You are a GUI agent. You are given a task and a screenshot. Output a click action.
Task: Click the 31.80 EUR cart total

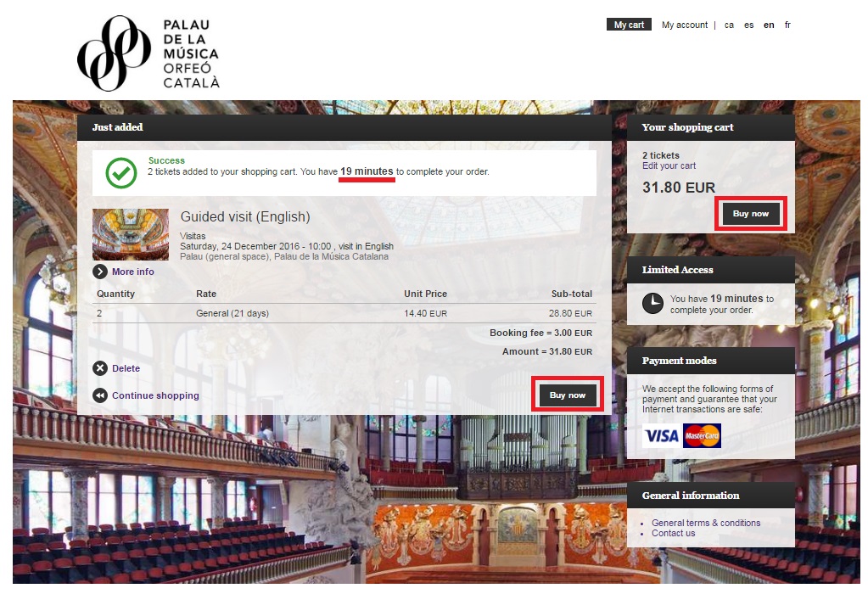[x=679, y=188]
